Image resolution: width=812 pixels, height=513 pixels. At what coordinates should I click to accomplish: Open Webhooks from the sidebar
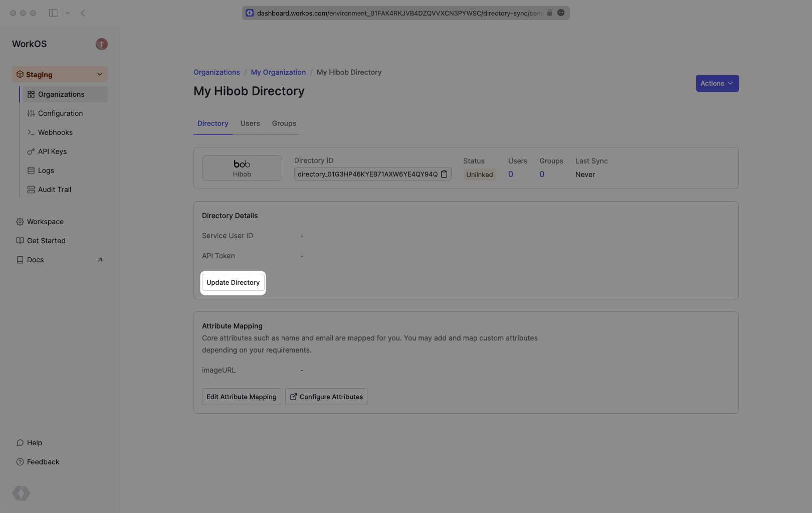(55, 132)
